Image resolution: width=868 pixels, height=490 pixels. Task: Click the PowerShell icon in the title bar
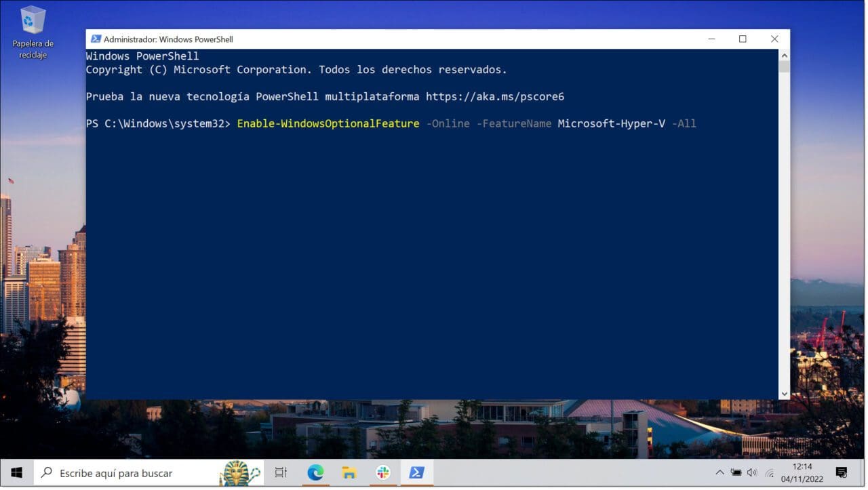click(x=96, y=39)
